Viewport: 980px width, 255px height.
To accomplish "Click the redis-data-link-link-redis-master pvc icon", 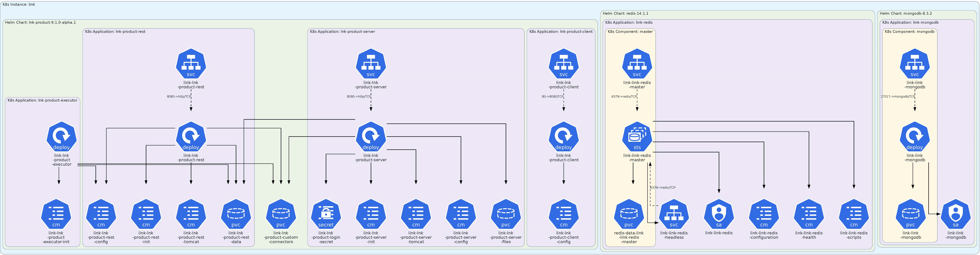I will pyautogui.click(x=629, y=214).
